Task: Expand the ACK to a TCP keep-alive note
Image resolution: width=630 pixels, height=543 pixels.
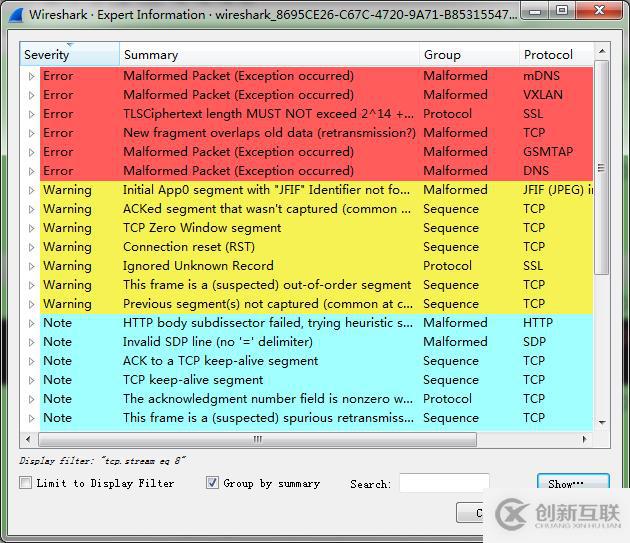Action: (31, 361)
